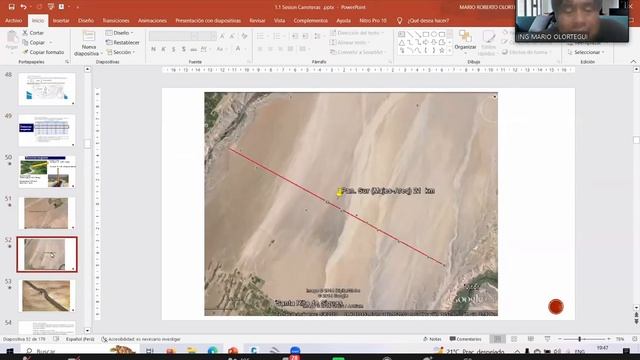Collapse the ribbon with chevron
The height and width of the screenshot is (360, 640).
click(633, 61)
